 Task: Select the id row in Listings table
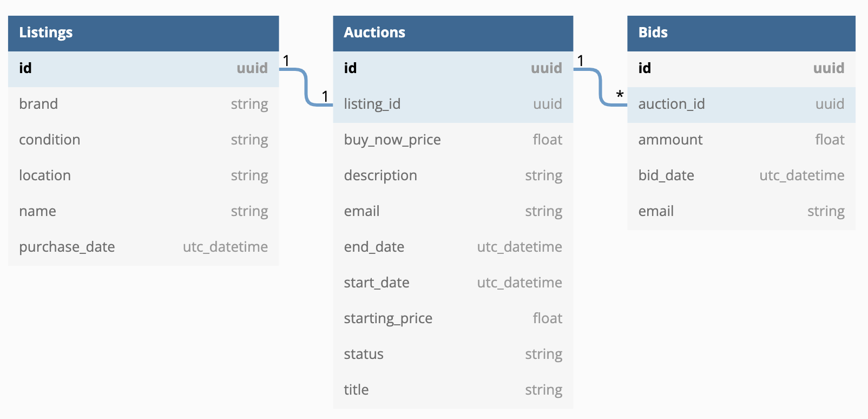pos(143,69)
